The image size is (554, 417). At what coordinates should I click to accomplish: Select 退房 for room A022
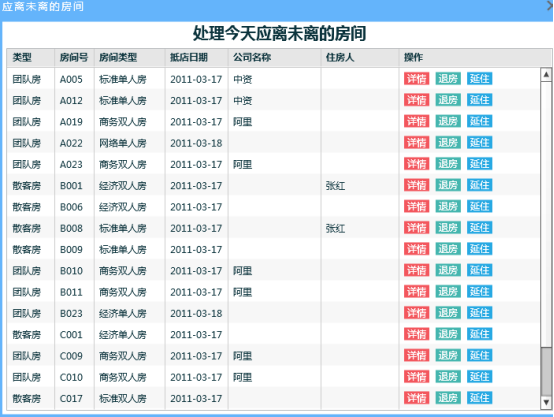coord(448,142)
